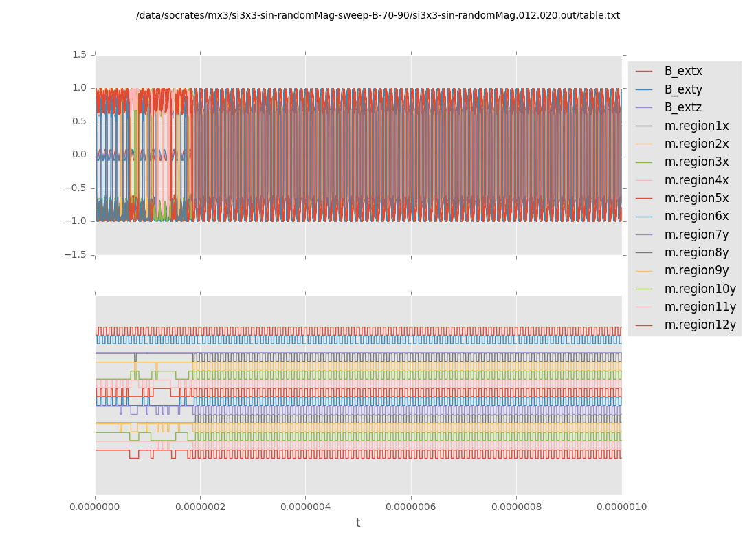Click the 0.0000006 x-axis tick label

pyautogui.click(x=411, y=507)
